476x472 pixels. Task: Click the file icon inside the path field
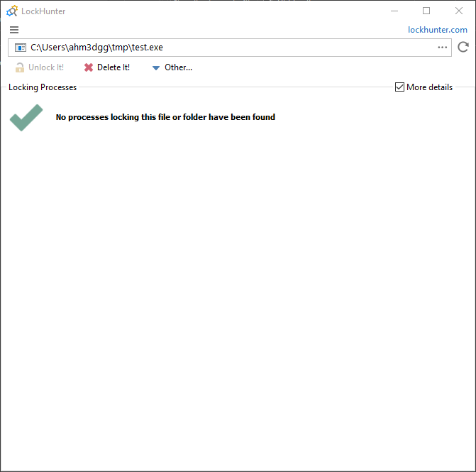(21, 48)
